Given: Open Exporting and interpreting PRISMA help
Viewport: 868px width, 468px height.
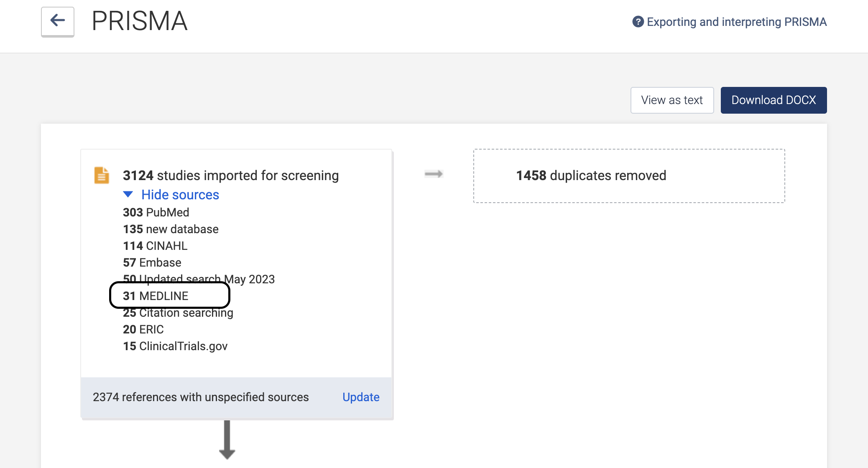Looking at the screenshot, I should [x=736, y=22].
